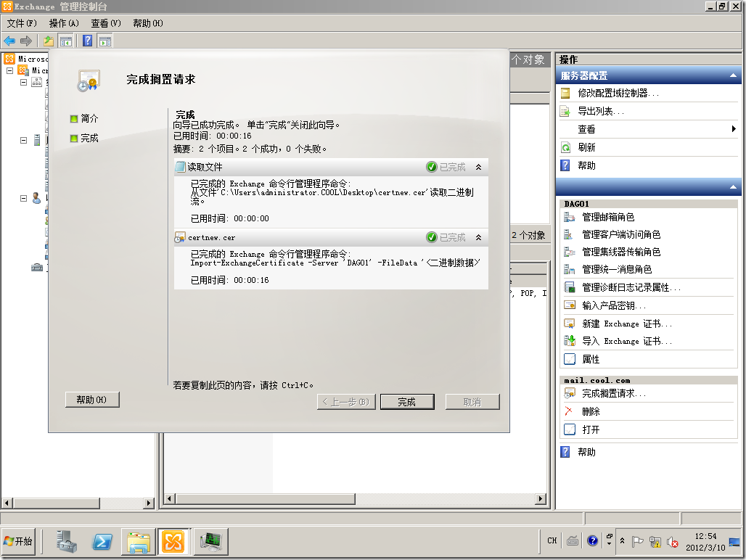Click the 帮助(H) button in the wizard
Viewport: 746px width, 560px height.
tap(92, 400)
